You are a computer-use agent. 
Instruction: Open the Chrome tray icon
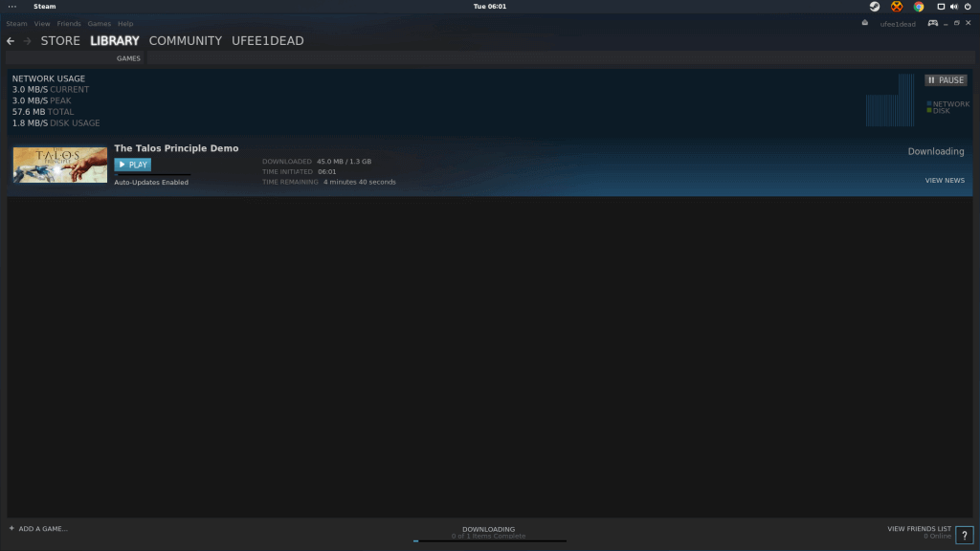pos(919,7)
